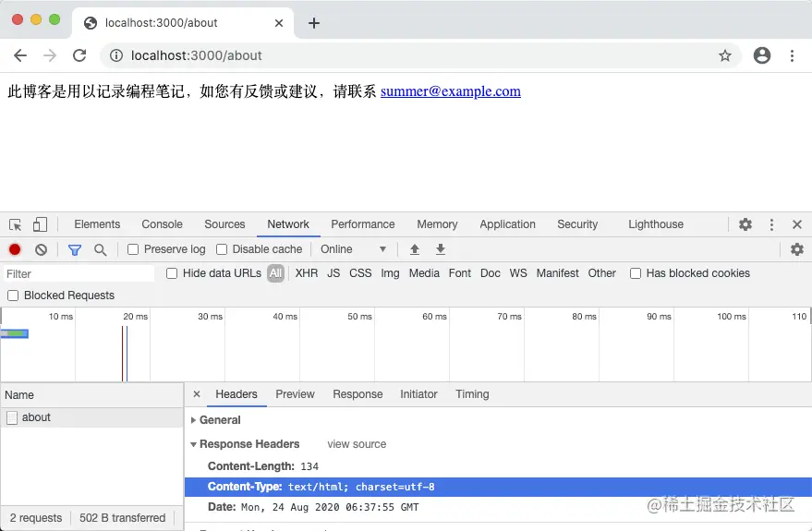Check Hide data URLs
The height and width of the screenshot is (531, 812).
(172, 273)
